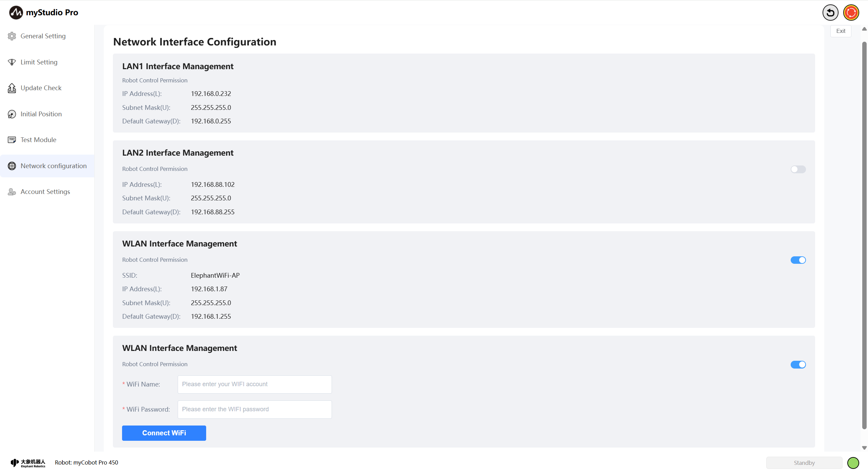The width and height of the screenshot is (868, 474).
Task: Open the Account Settings menu item
Action: point(45,192)
